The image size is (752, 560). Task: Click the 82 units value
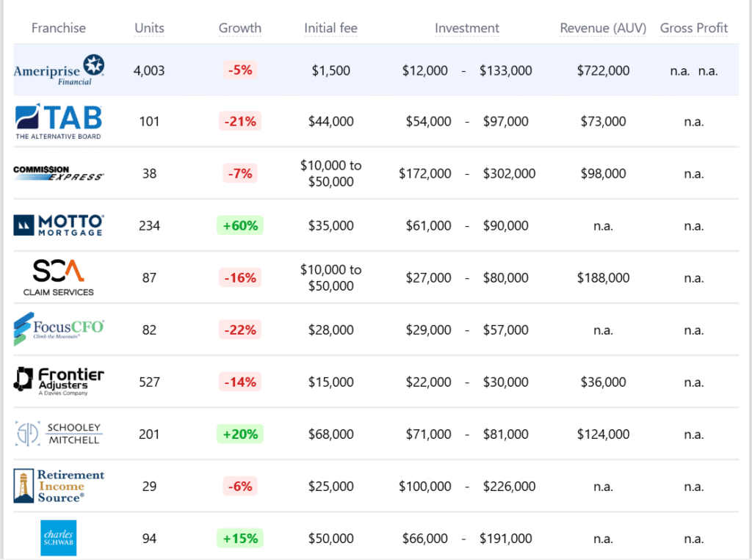click(x=149, y=330)
